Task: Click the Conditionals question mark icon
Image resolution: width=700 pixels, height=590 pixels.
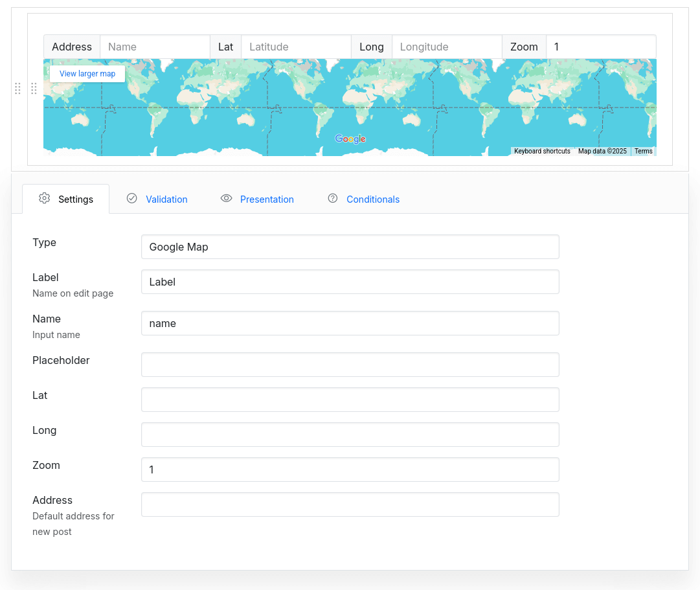Action: 333,198
